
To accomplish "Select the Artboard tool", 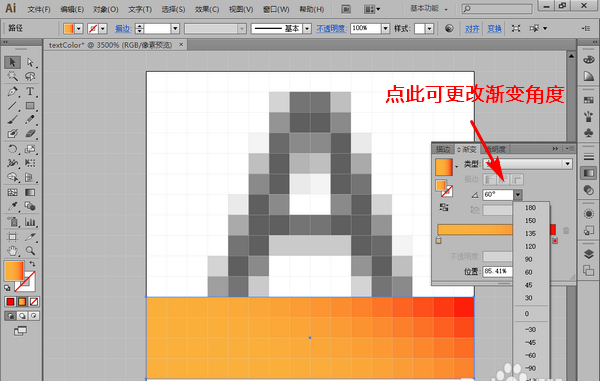I will [12, 237].
